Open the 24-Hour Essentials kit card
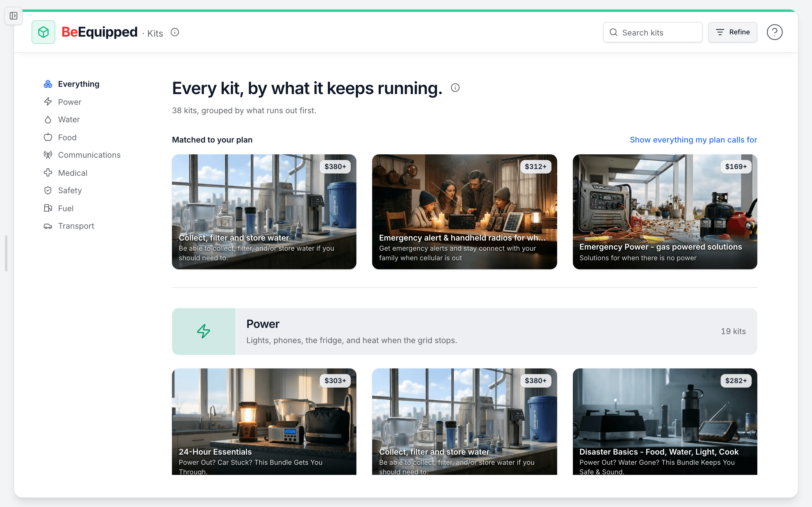The width and height of the screenshot is (812, 507). coord(264,421)
